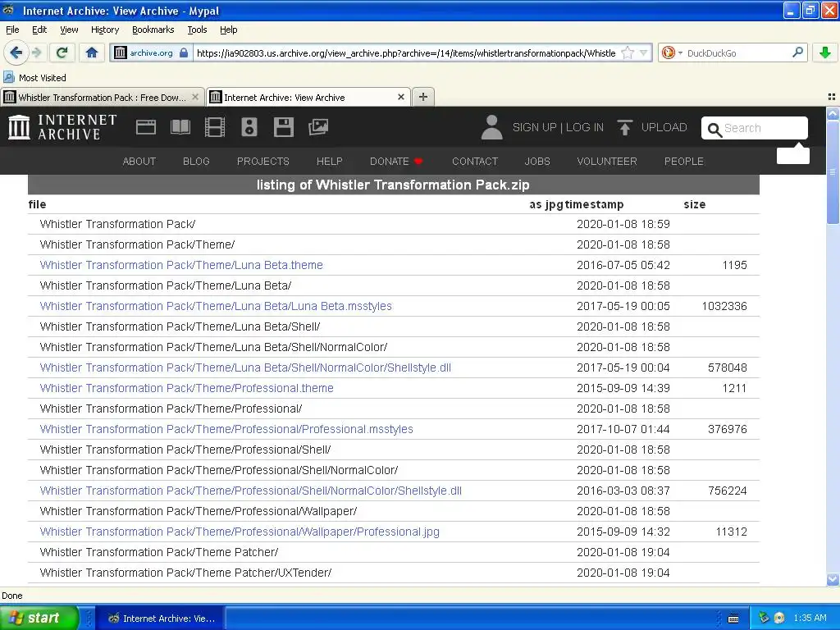
Task: Focus the Internet Archive Search field
Action: 755,128
